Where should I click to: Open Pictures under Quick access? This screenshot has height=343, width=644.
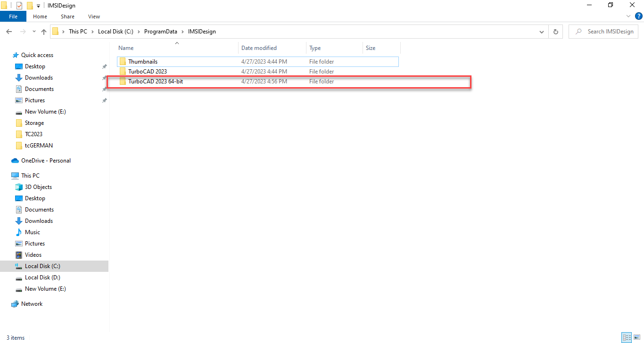pos(35,100)
